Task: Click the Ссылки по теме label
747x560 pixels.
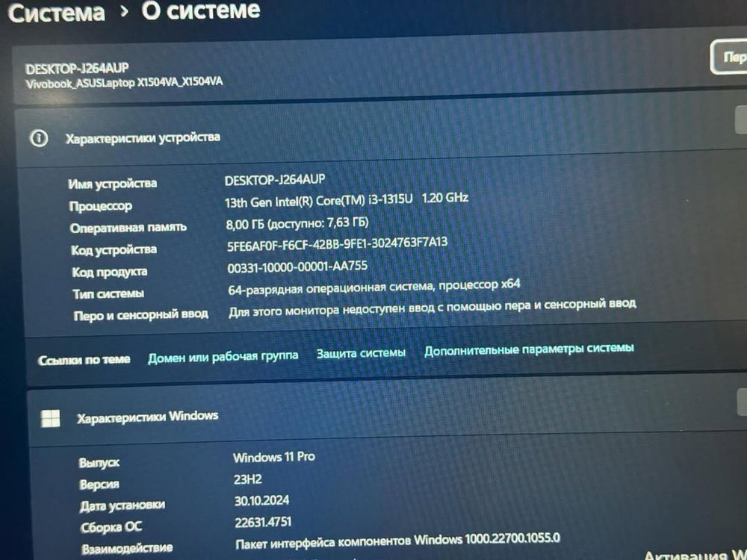Action: click(x=84, y=360)
